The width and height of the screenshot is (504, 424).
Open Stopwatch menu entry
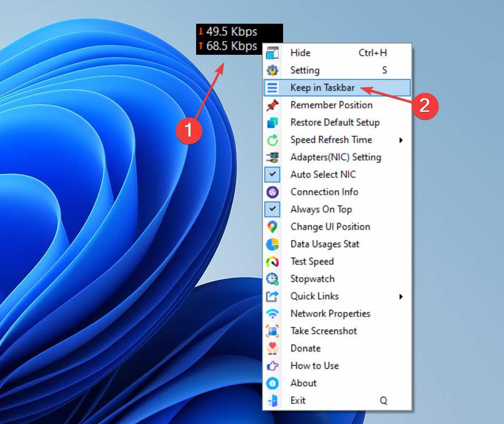point(337,279)
